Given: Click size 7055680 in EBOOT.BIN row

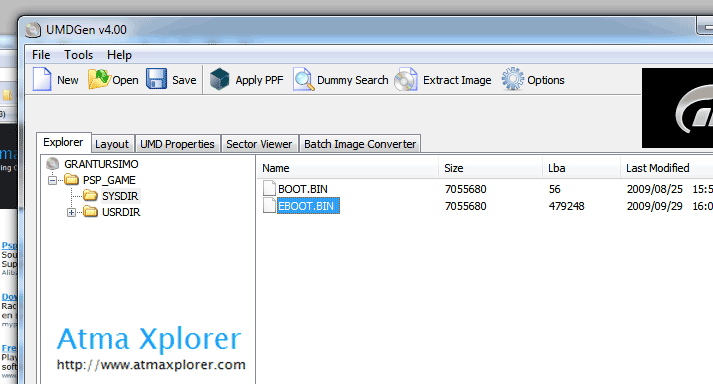Looking at the screenshot, I should pos(466,206).
